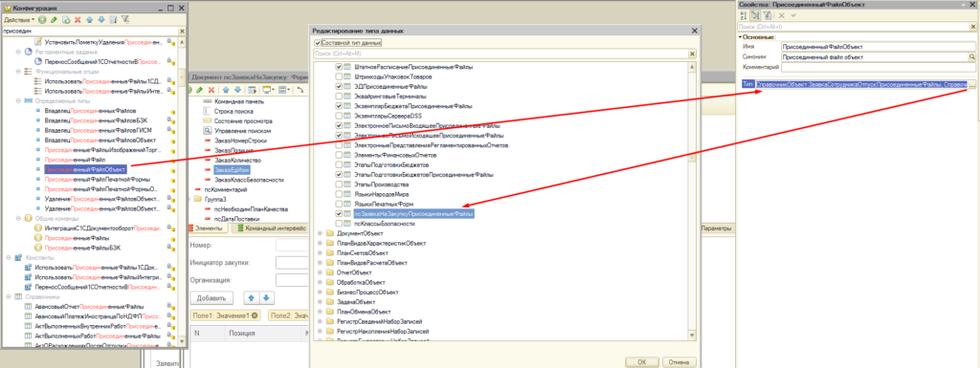Open the type editor with the '...' button
The image size is (980, 368).
[x=972, y=84]
